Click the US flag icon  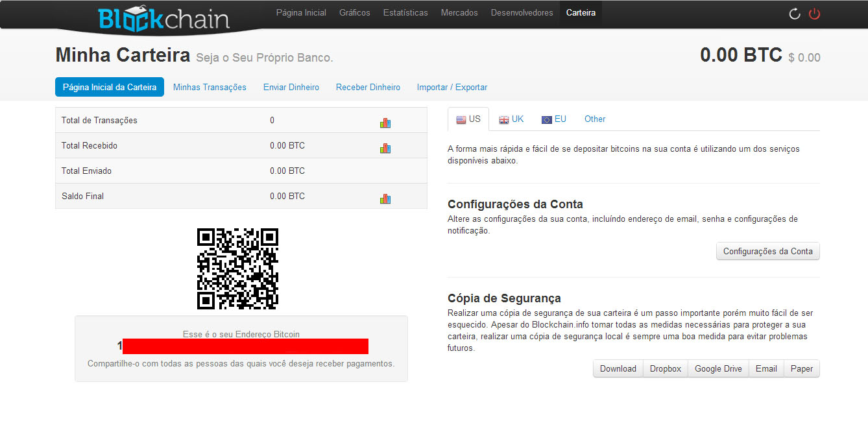pos(461,120)
